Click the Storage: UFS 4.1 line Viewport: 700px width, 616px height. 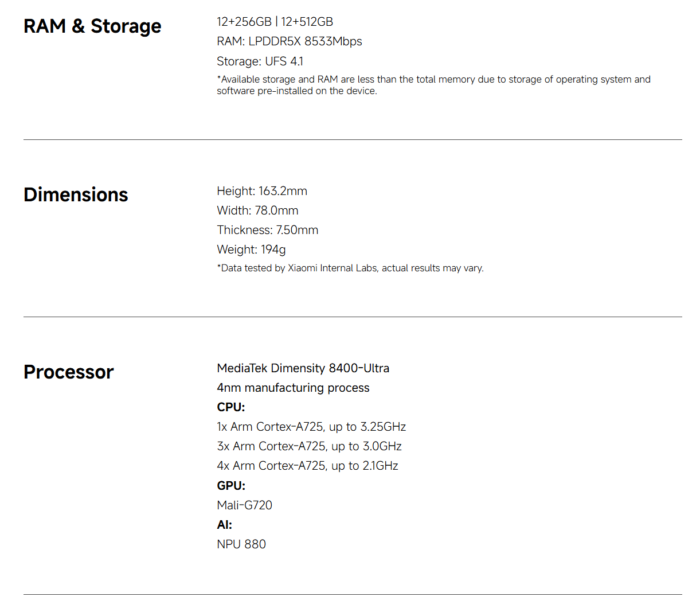(x=260, y=61)
